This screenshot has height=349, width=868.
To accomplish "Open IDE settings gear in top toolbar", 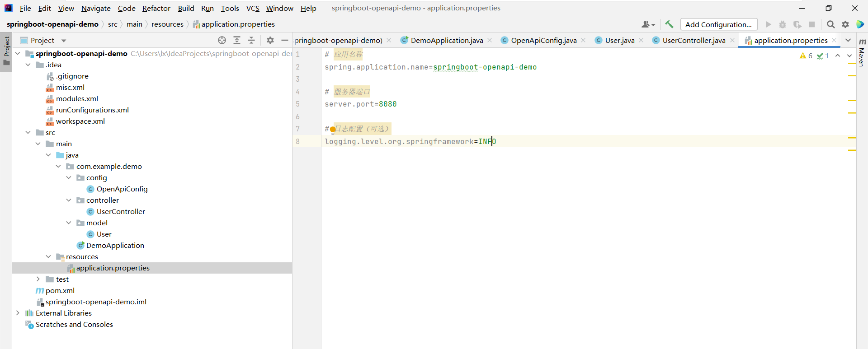I will click(x=845, y=24).
